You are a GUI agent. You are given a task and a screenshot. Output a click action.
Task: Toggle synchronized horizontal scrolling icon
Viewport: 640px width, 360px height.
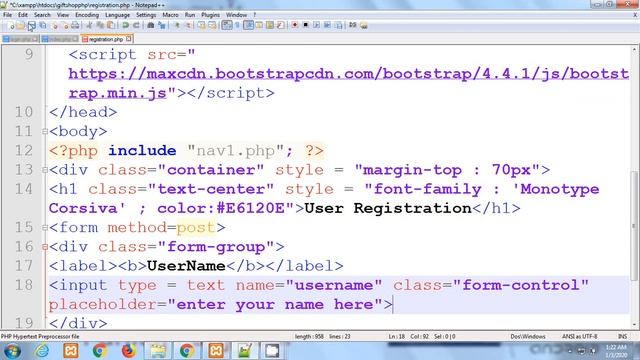(212, 25)
